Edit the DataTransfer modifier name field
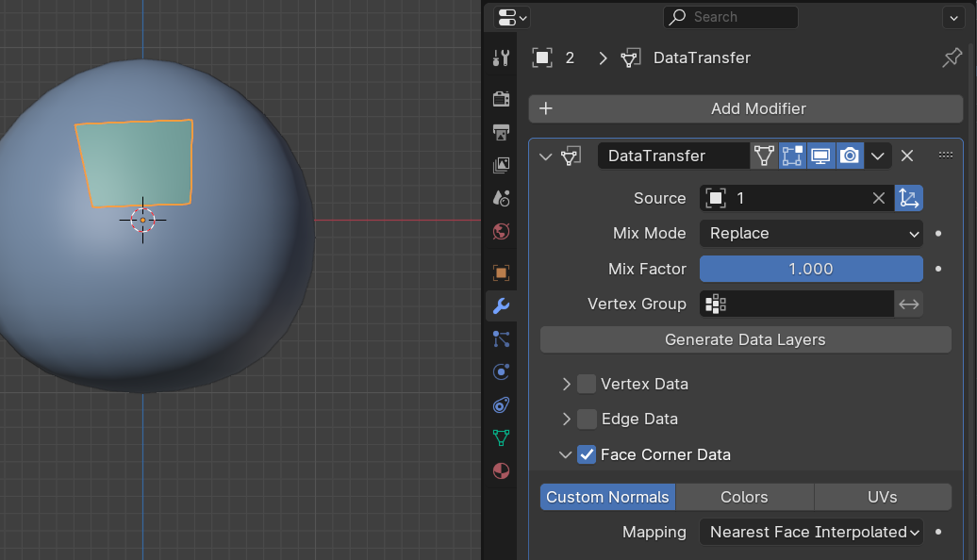Screen dimensions: 977x560 673,156
